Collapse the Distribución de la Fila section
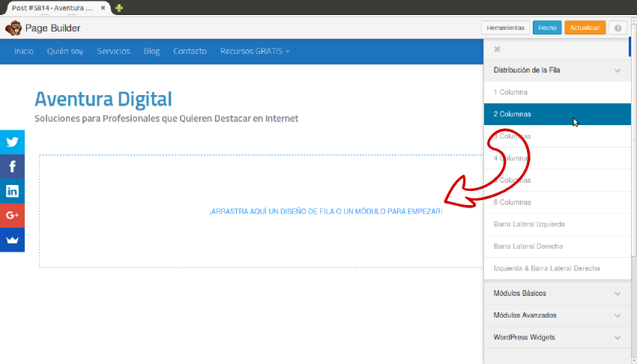The height and width of the screenshot is (364, 637). 617,70
